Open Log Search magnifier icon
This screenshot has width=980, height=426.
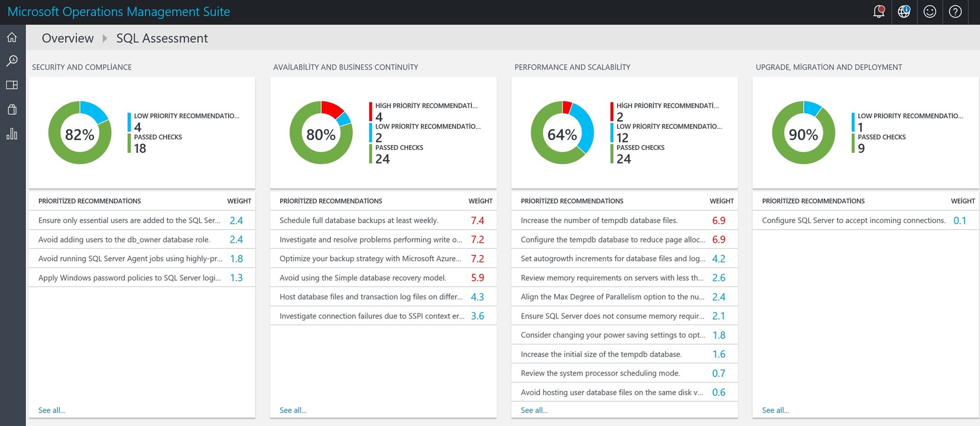(12, 61)
